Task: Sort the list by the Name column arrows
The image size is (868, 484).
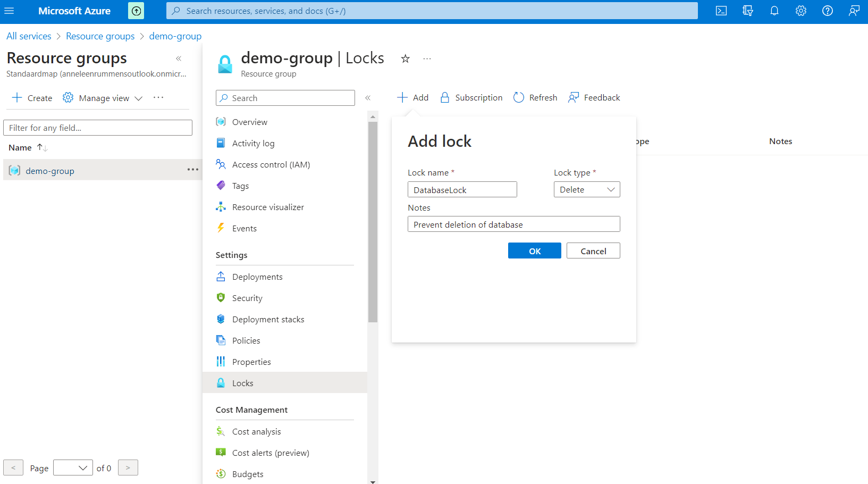Action: [x=43, y=148]
